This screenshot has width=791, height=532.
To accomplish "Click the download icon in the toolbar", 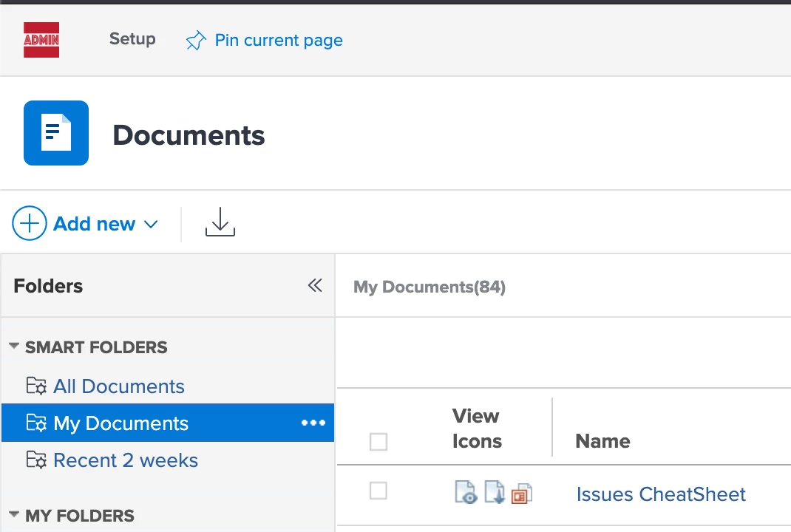I will [x=220, y=222].
